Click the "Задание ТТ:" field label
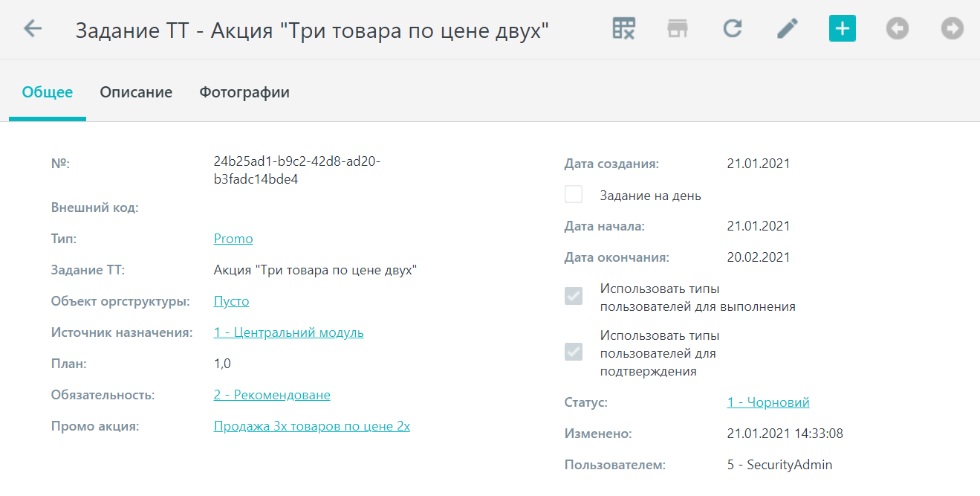The width and height of the screenshot is (980, 496). coord(88,270)
